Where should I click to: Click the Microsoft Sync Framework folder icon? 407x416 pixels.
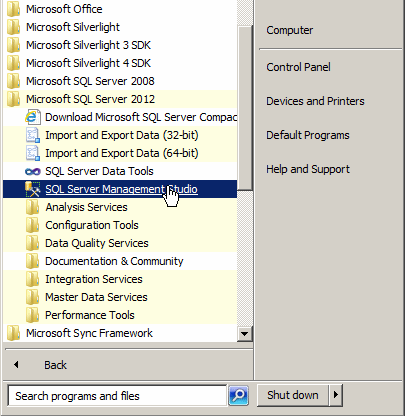(14, 333)
